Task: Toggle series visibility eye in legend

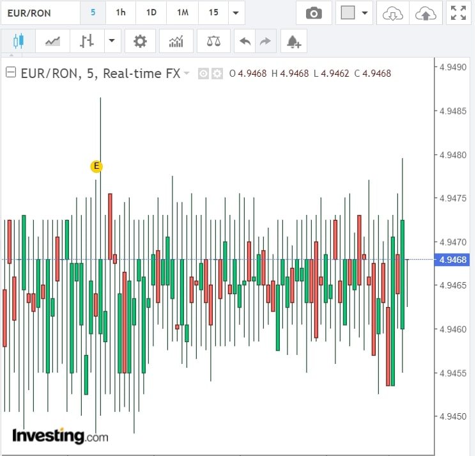Action: click(203, 74)
